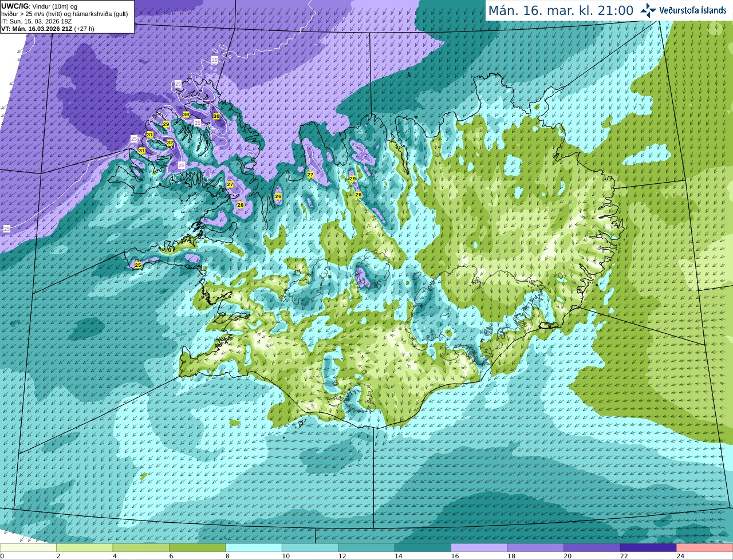Select the light green 2–4 m/s legend swatch
Image resolution: width=733 pixels, height=560 pixels.
pos(84,547)
